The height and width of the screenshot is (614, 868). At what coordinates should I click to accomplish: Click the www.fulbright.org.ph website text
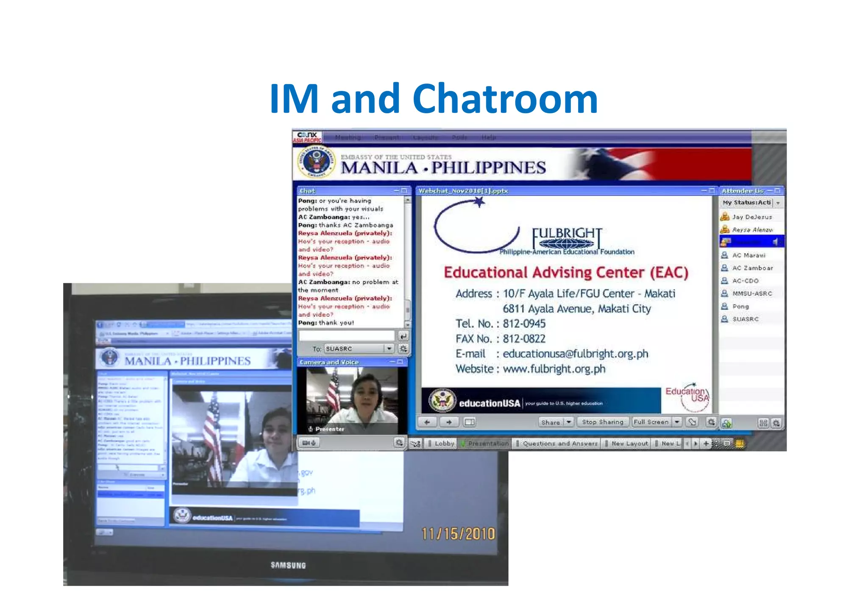[554, 369]
